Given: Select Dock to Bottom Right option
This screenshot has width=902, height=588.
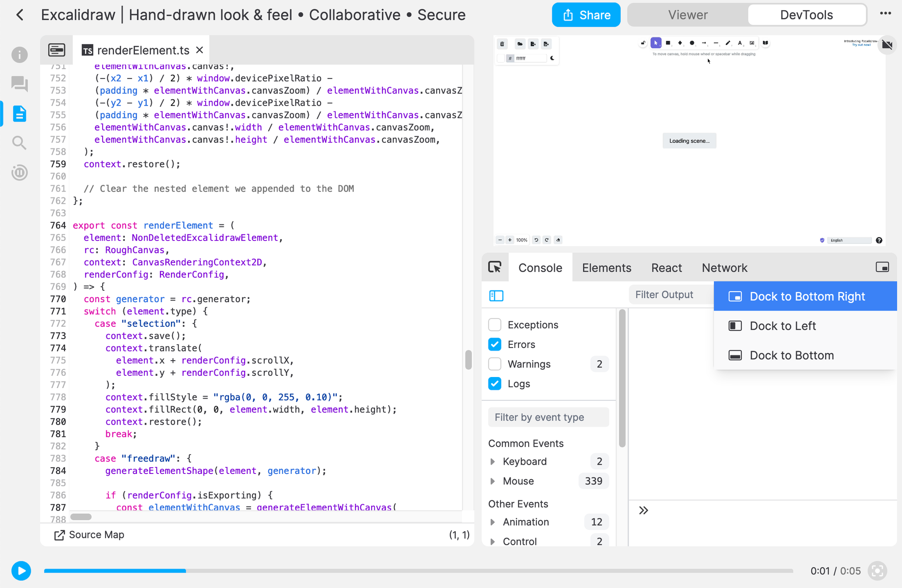Looking at the screenshot, I should point(808,295).
